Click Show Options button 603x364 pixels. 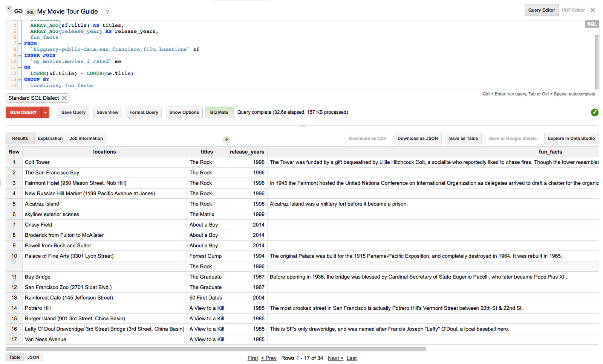tap(184, 112)
